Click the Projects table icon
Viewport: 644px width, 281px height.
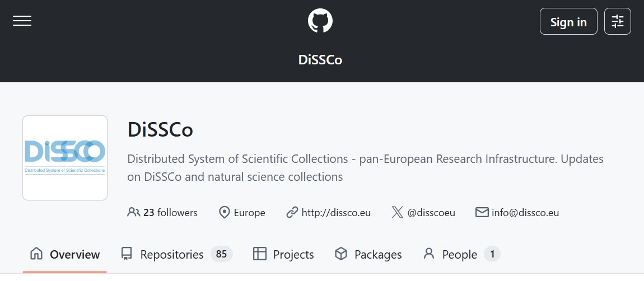tap(259, 254)
